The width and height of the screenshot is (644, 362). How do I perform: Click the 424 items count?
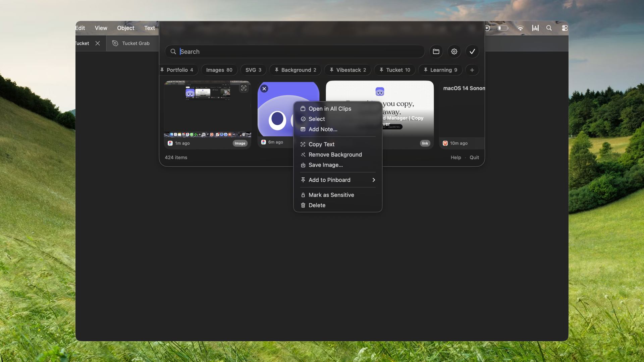(176, 158)
